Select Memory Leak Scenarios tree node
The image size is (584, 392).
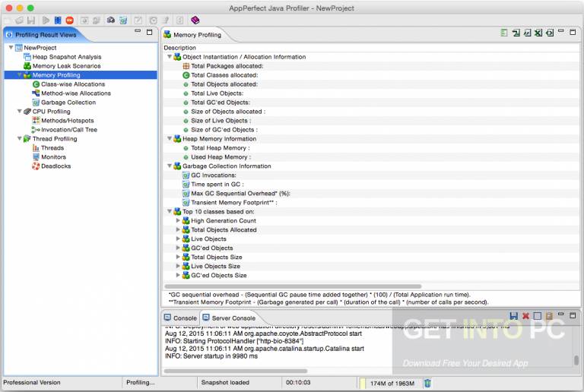(66, 66)
